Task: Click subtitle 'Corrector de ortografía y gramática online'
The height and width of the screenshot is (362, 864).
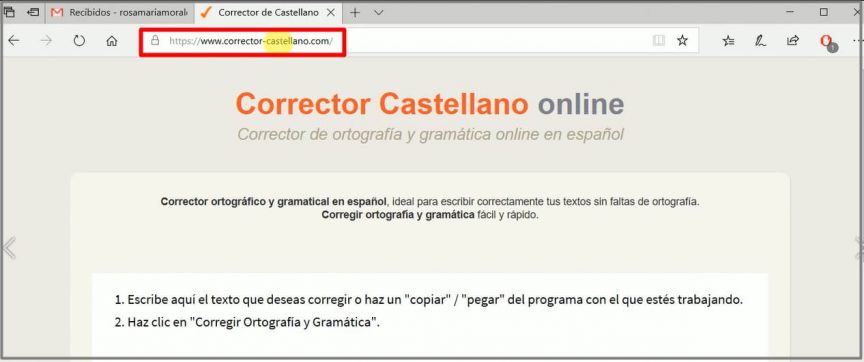Action: (430, 134)
